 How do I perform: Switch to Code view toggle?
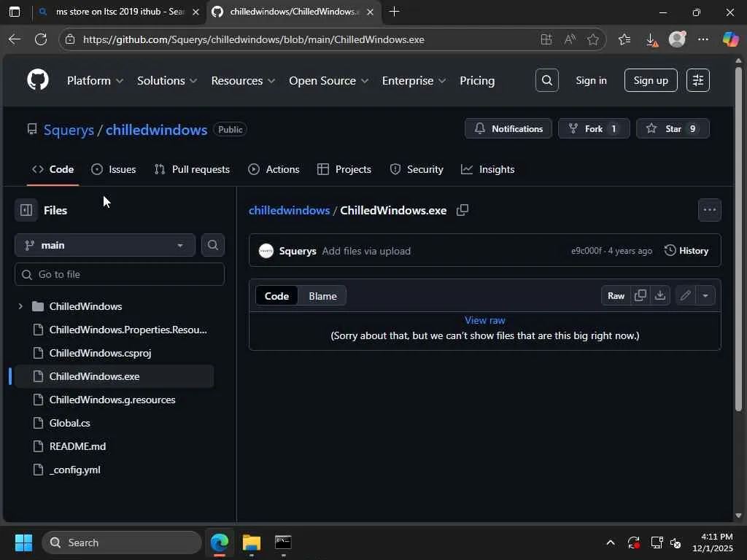coord(276,296)
